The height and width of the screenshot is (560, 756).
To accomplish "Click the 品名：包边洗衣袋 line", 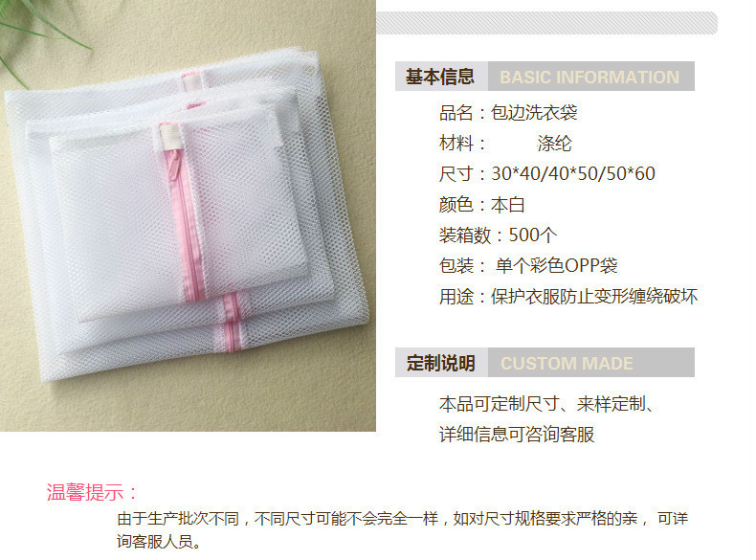I will click(508, 113).
